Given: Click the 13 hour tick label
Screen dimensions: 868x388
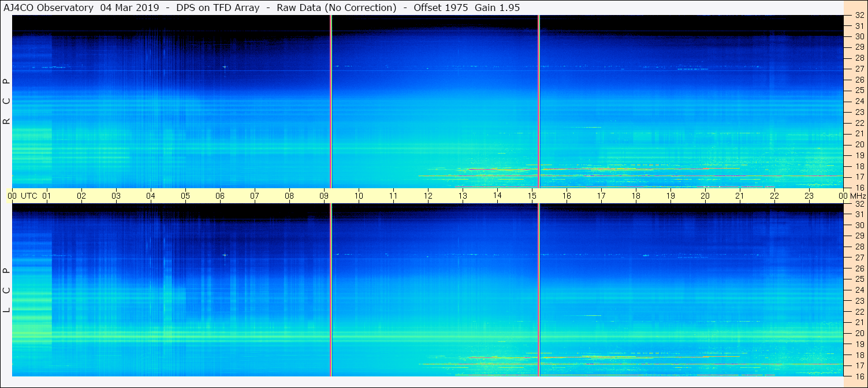Looking at the screenshot, I should click(463, 196).
